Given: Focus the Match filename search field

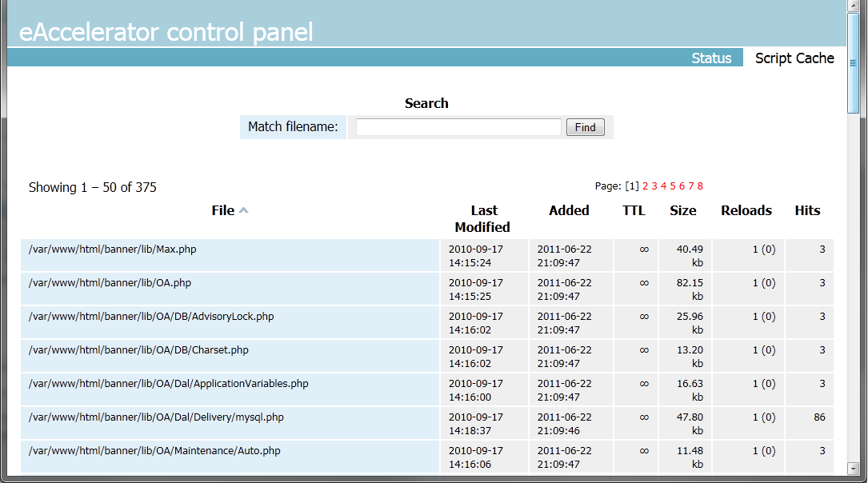Looking at the screenshot, I should (x=458, y=127).
